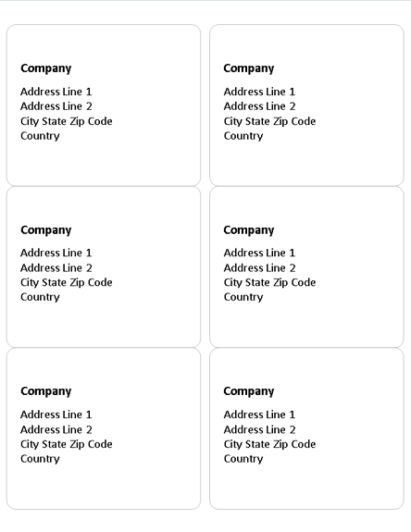Screen dimensions: 411x532
Task: Select City State Zip Code in middle-left label
Action: pos(66,282)
